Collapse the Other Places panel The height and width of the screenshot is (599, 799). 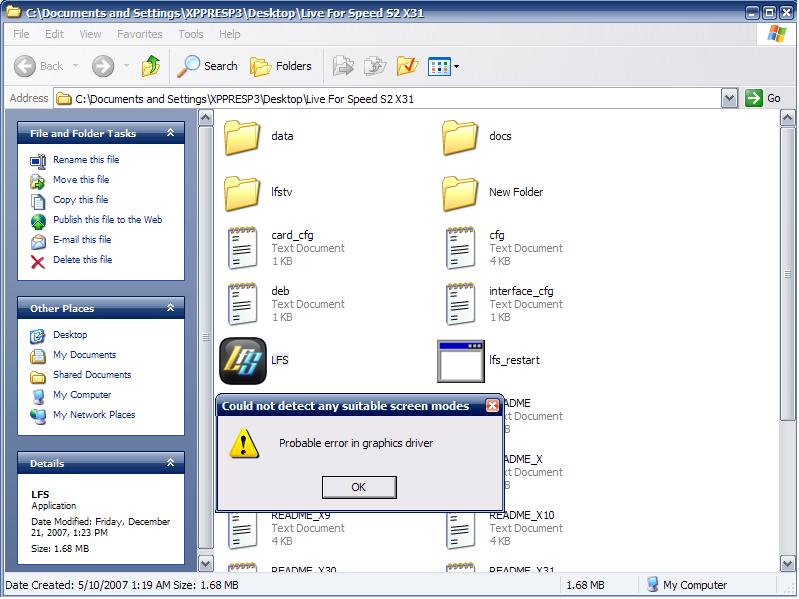pos(171,308)
